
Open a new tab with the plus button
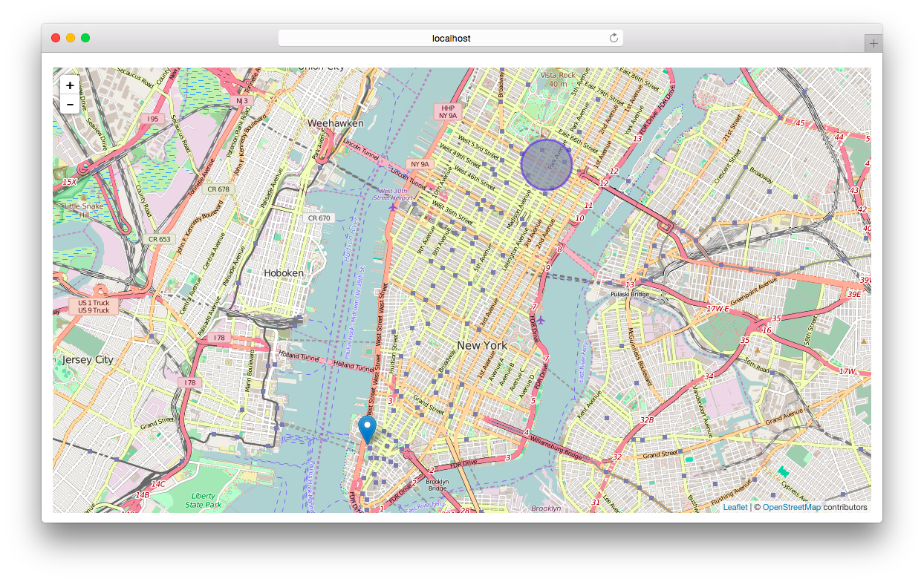tap(873, 44)
